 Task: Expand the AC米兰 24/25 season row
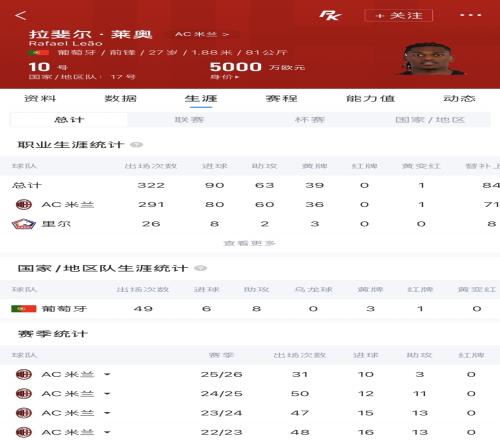tap(107, 394)
